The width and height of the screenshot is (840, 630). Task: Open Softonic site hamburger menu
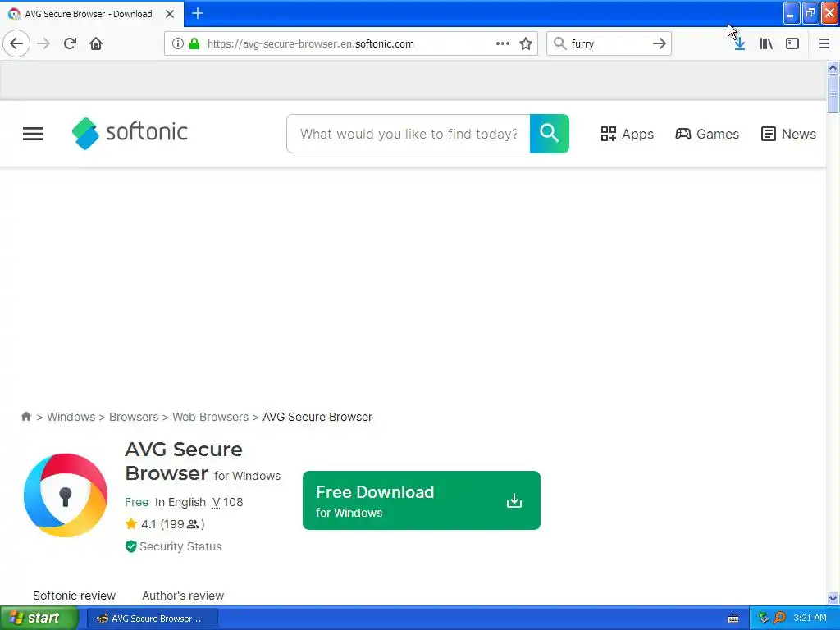(33, 134)
